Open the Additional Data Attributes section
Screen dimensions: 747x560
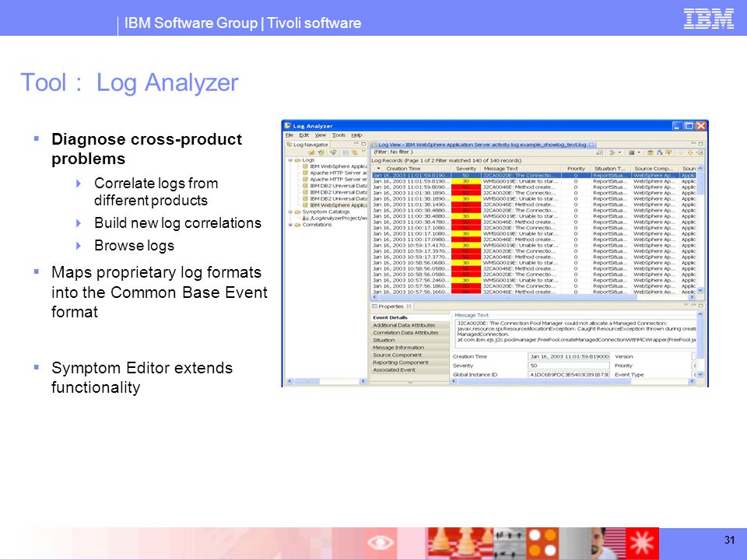pyautogui.click(x=410, y=325)
